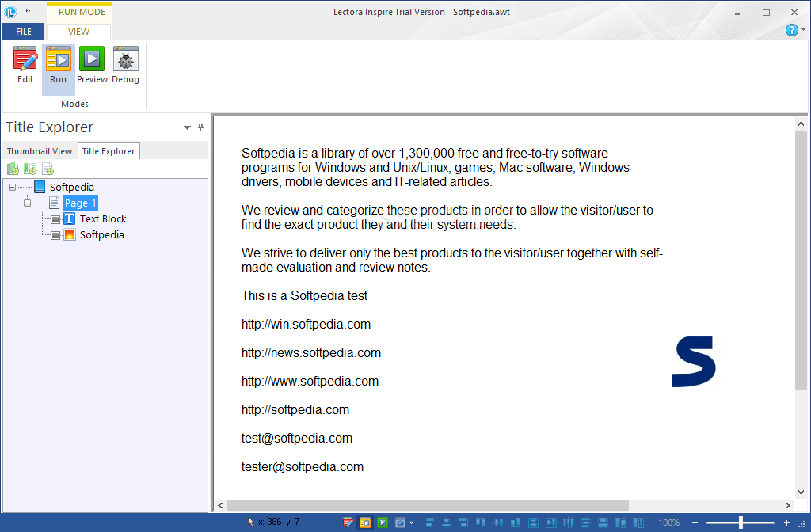The height and width of the screenshot is (532, 811).
Task: Launch Preview mode from the ribbon
Action: 92,66
